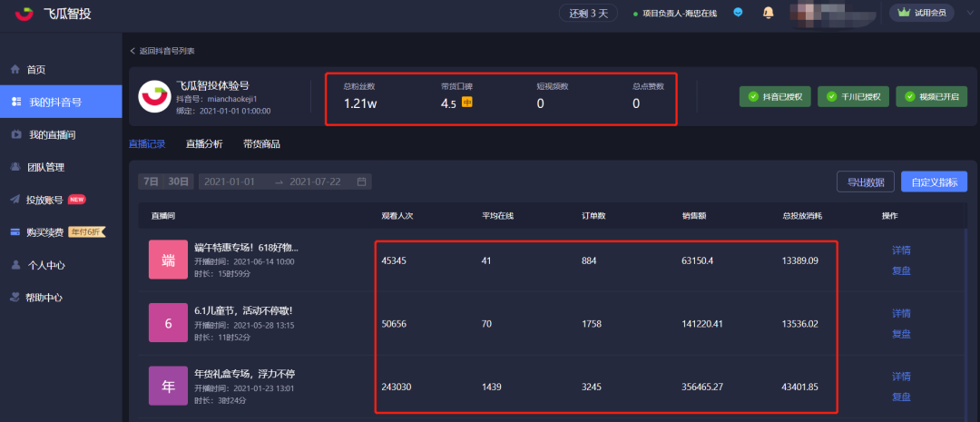Click the calendar icon in date range

click(361, 182)
